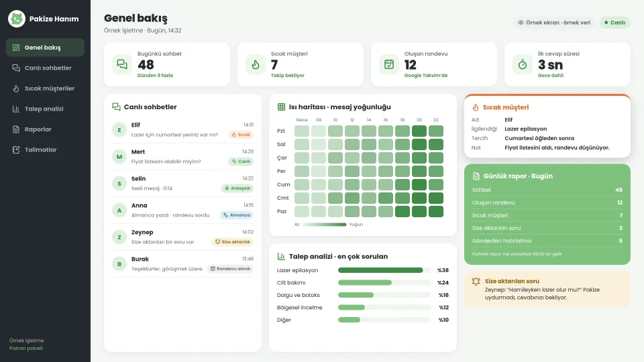Open Mert's chat about price list
Image resolution: width=644 pixels, height=362 pixels.
click(x=182, y=156)
